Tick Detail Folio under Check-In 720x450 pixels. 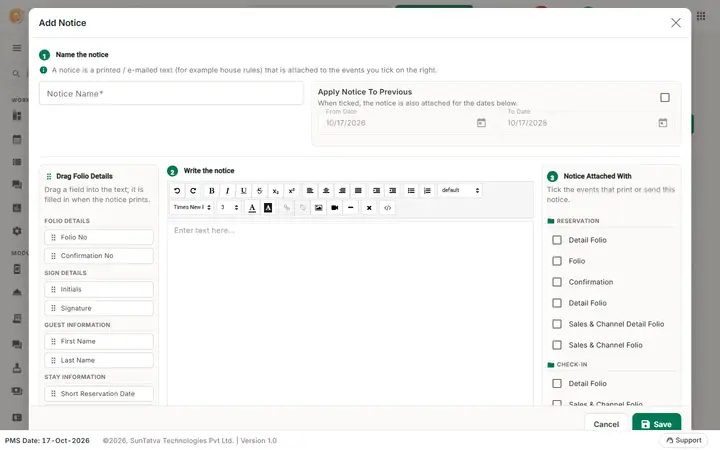pos(557,383)
